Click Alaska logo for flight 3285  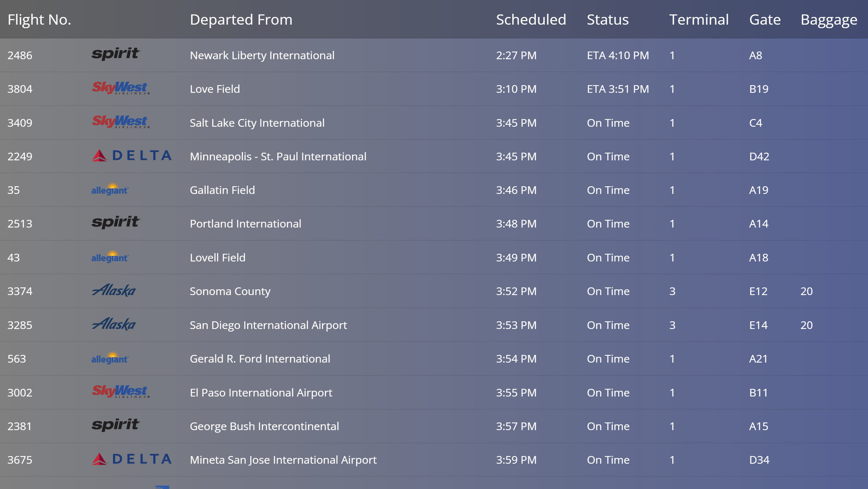point(114,324)
